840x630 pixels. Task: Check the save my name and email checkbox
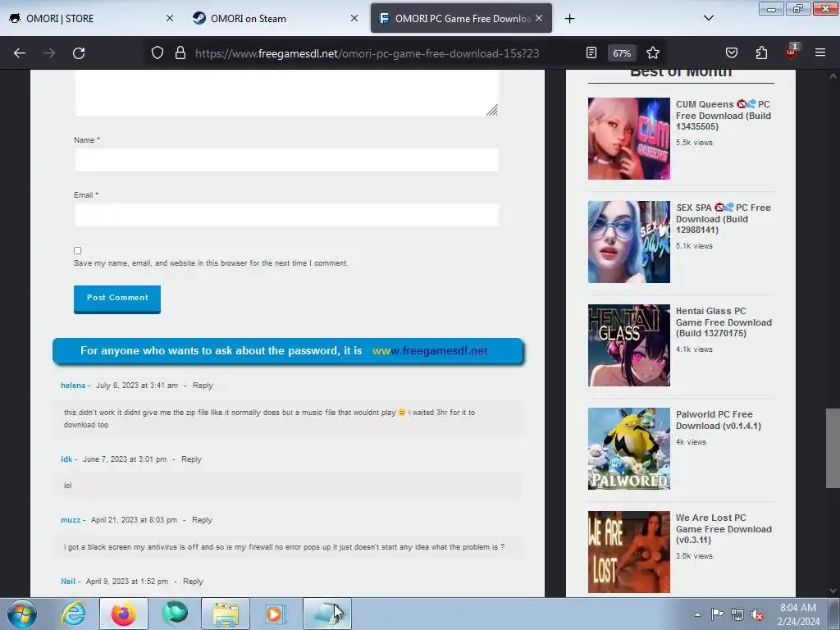point(78,251)
